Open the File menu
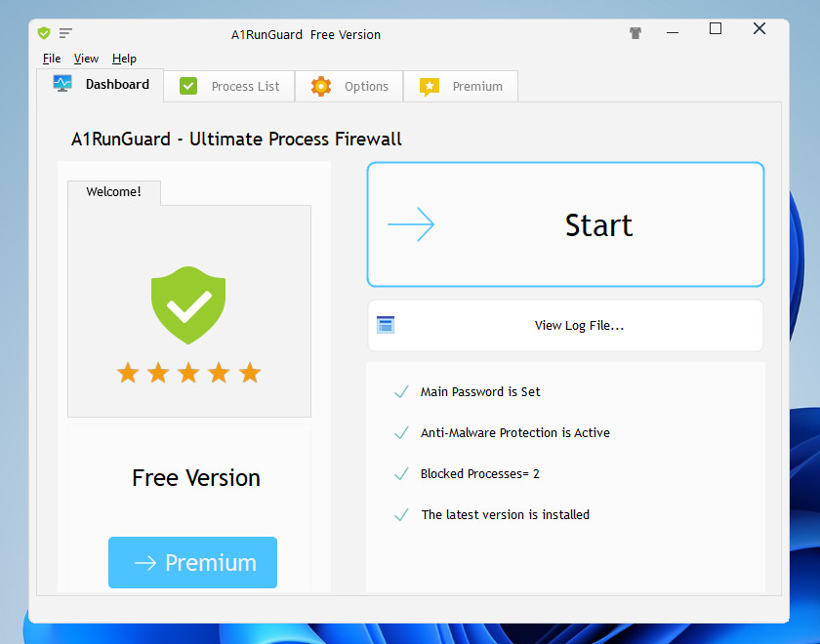 pos(52,59)
